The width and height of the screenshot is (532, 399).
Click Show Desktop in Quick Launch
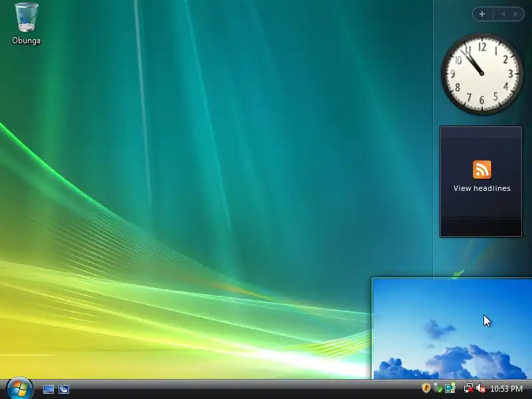pos(48,389)
